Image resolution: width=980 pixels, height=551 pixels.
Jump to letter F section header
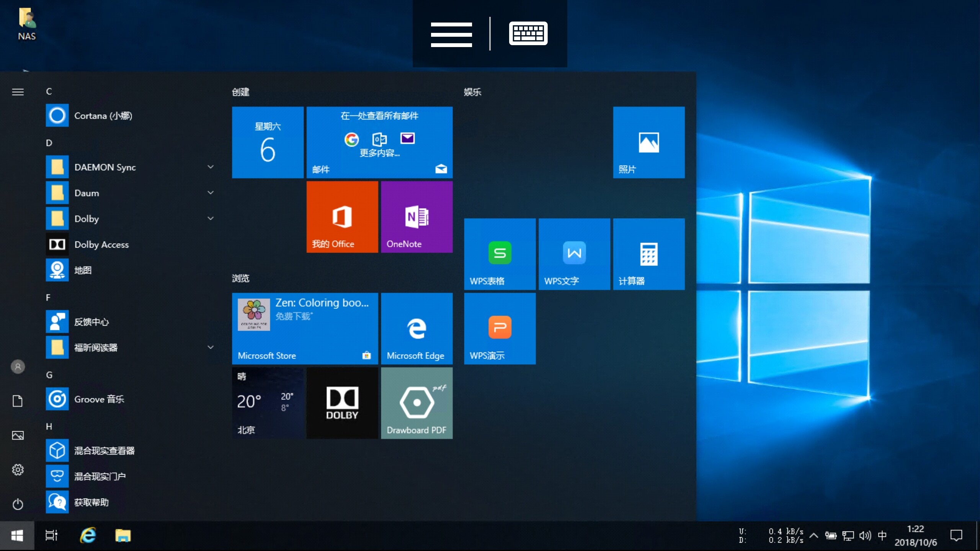48,298
